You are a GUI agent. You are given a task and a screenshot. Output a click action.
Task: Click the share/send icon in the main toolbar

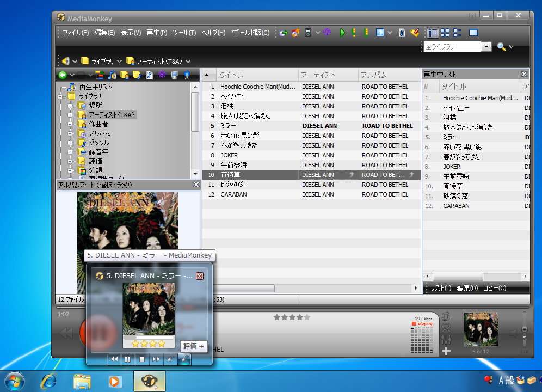tap(284, 33)
